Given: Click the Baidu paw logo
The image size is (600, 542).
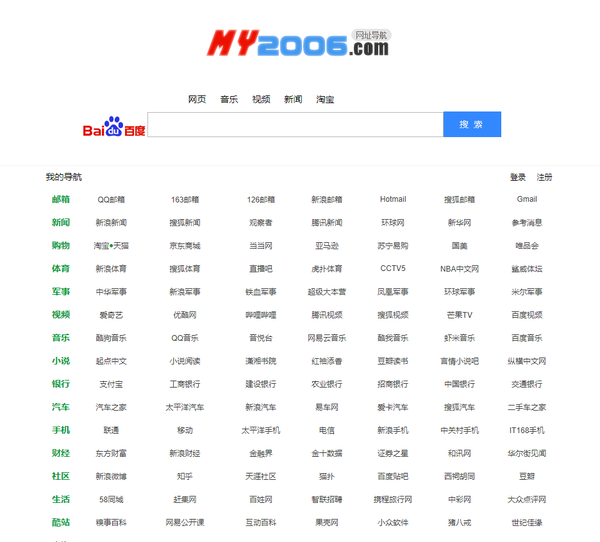Looking at the screenshot, I should pos(114,126).
